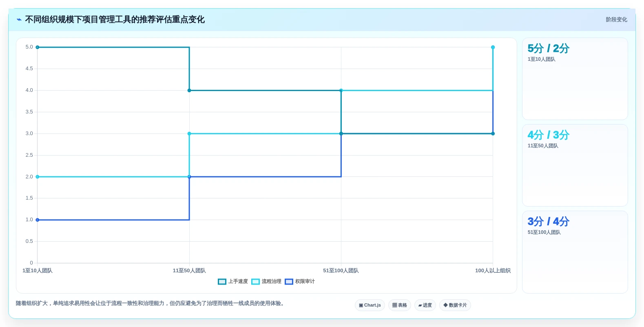This screenshot has height=327, width=644.
Task: Click the 权限审计 legend color box
Action: tap(289, 282)
